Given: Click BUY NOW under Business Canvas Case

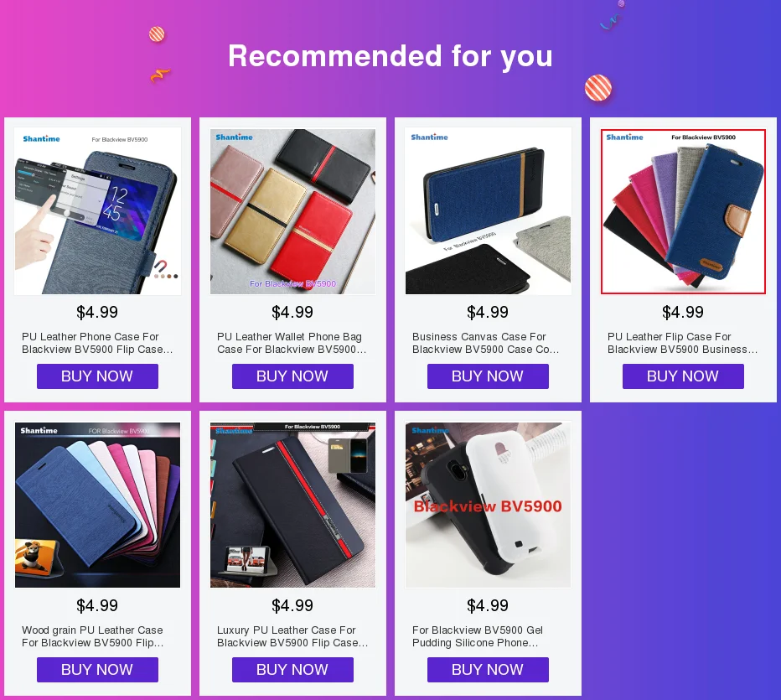Looking at the screenshot, I should [488, 376].
